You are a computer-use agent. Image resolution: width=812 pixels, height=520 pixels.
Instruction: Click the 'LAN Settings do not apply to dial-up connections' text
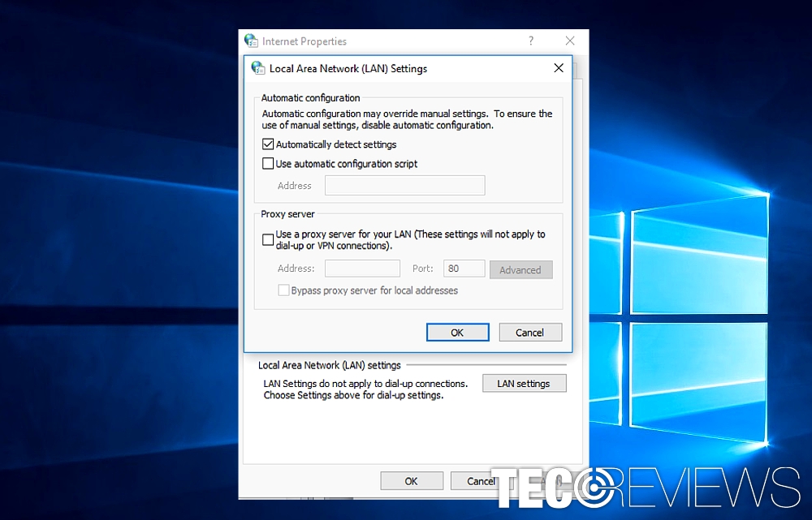pos(365,384)
